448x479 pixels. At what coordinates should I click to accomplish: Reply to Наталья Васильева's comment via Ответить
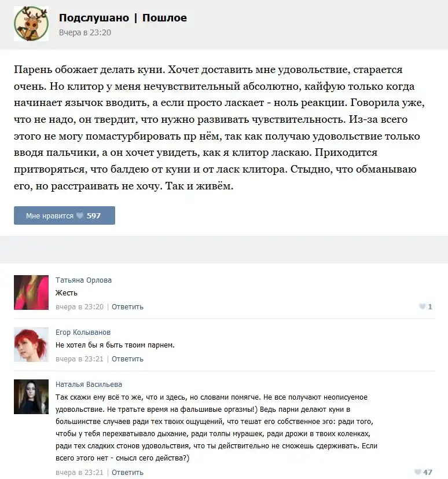pyautogui.click(x=127, y=472)
